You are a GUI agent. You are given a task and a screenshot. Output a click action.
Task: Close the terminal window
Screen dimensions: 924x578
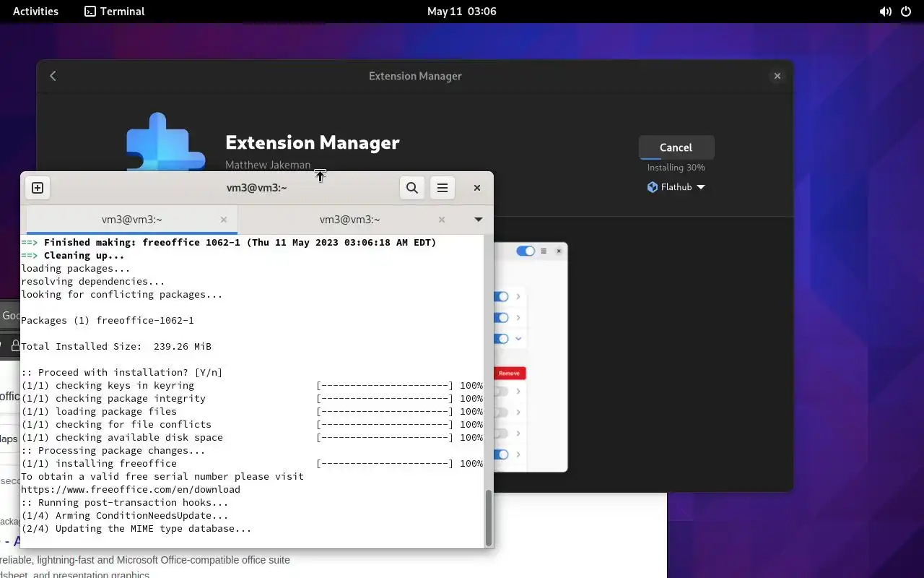[x=477, y=188]
